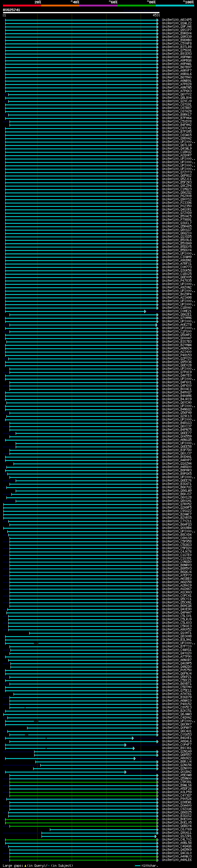Select the UniRef100_C6TB87 label
This screenshot has height=868, width=197.
(x=177, y=108)
